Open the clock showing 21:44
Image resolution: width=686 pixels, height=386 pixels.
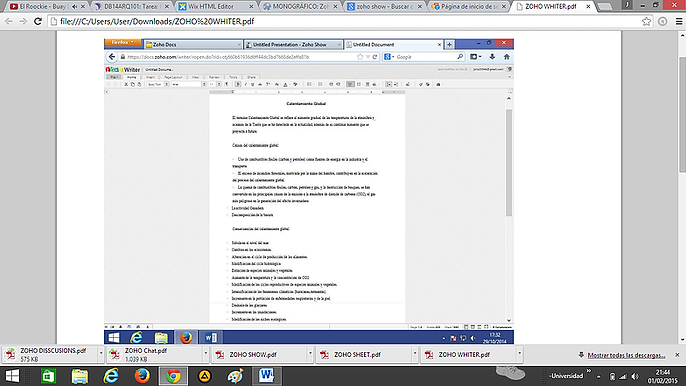pyautogui.click(x=663, y=376)
